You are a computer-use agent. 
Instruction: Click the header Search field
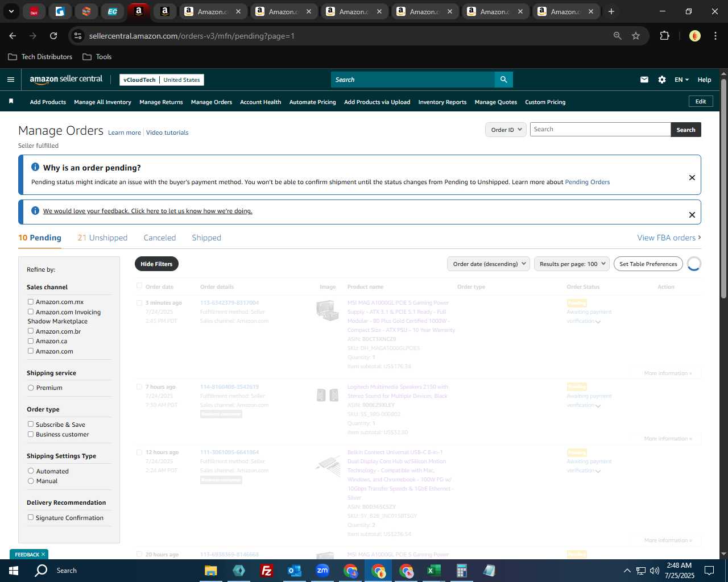click(412, 80)
